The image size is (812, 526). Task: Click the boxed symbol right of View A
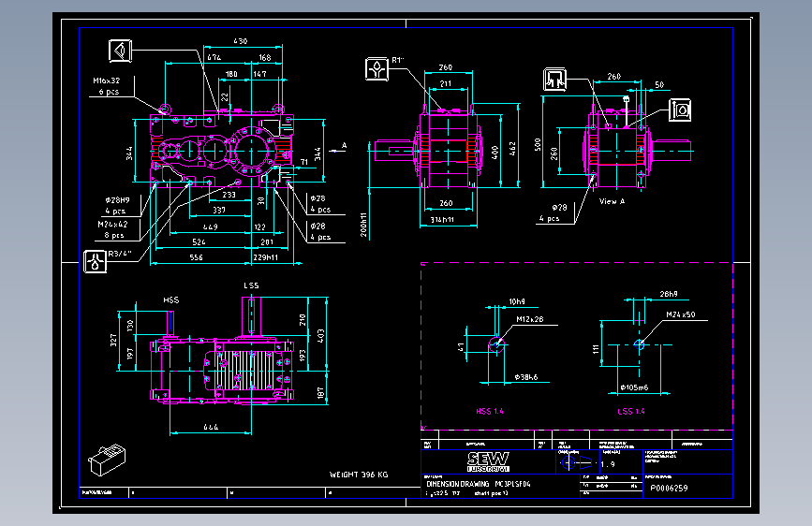(680, 110)
